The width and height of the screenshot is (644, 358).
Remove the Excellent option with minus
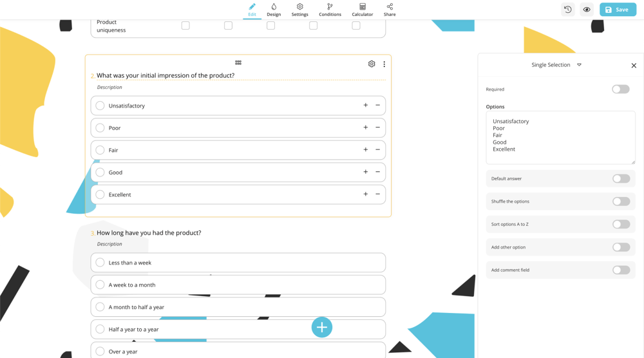(x=378, y=194)
